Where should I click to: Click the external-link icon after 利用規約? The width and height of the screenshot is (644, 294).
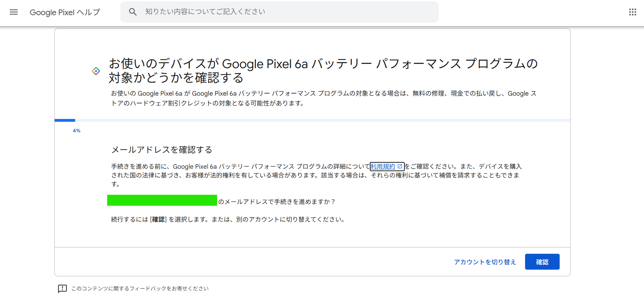tap(399, 166)
